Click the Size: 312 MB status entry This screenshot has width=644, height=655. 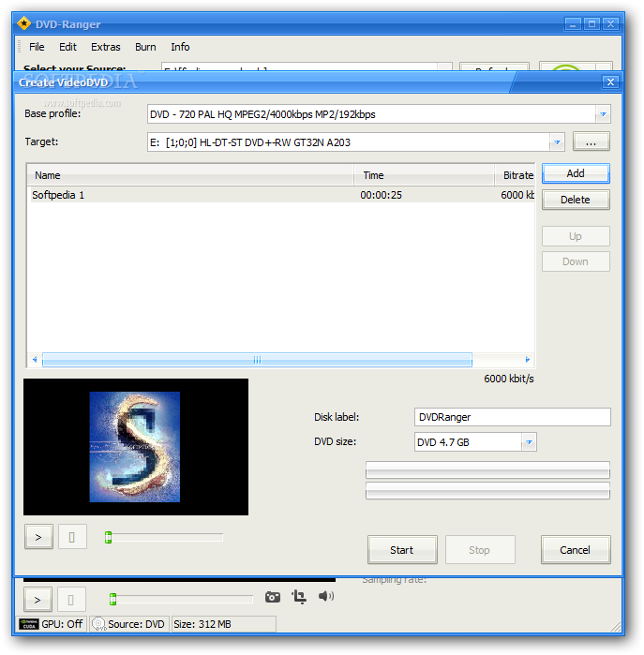pyautogui.click(x=224, y=624)
